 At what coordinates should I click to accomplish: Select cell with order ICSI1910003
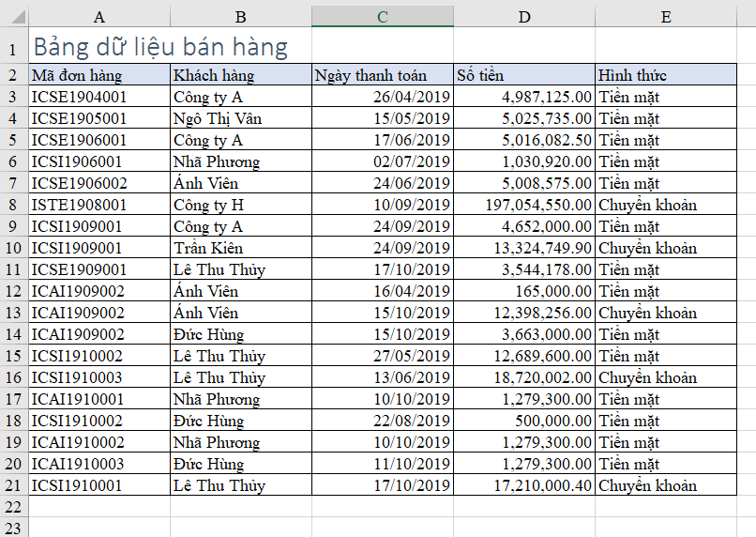99,377
